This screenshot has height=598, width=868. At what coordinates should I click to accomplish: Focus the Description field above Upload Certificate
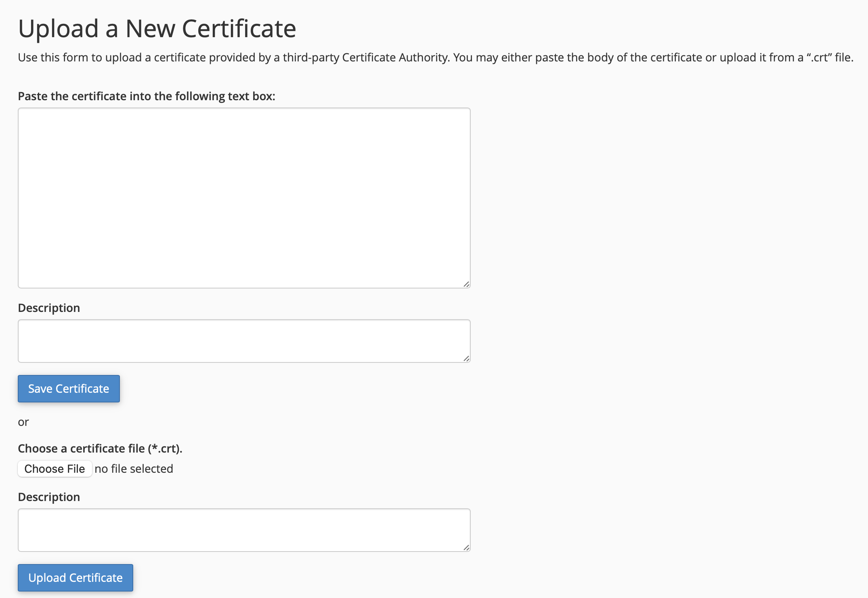tap(244, 530)
